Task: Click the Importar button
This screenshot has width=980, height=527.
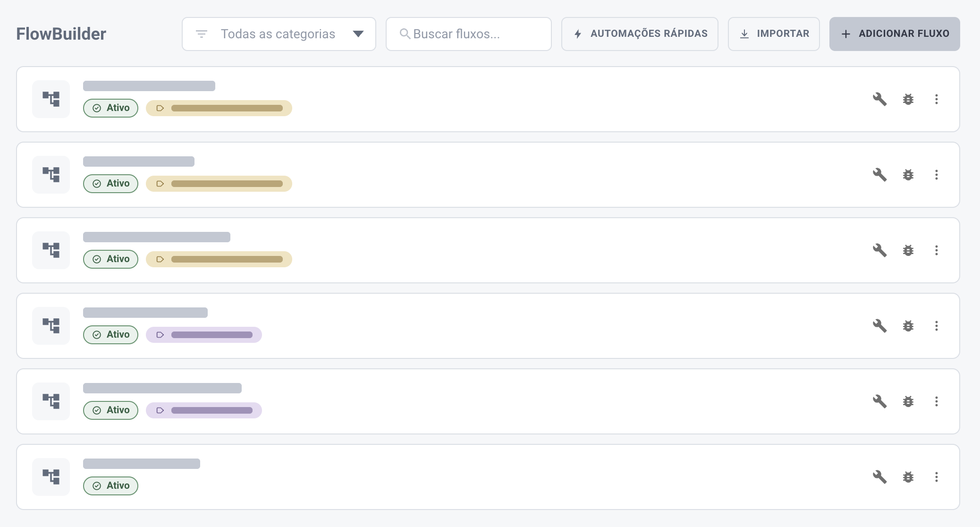Action: coord(774,34)
